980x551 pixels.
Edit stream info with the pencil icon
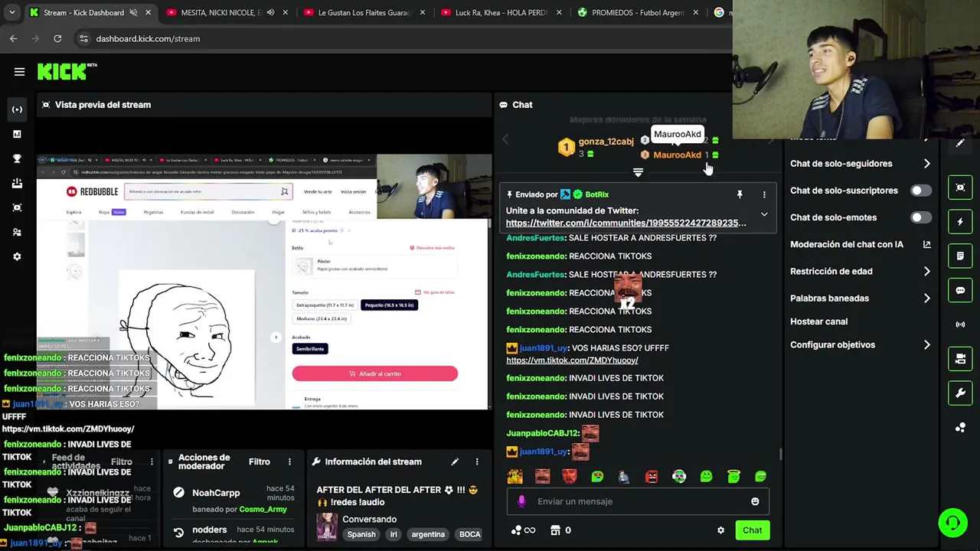point(455,461)
